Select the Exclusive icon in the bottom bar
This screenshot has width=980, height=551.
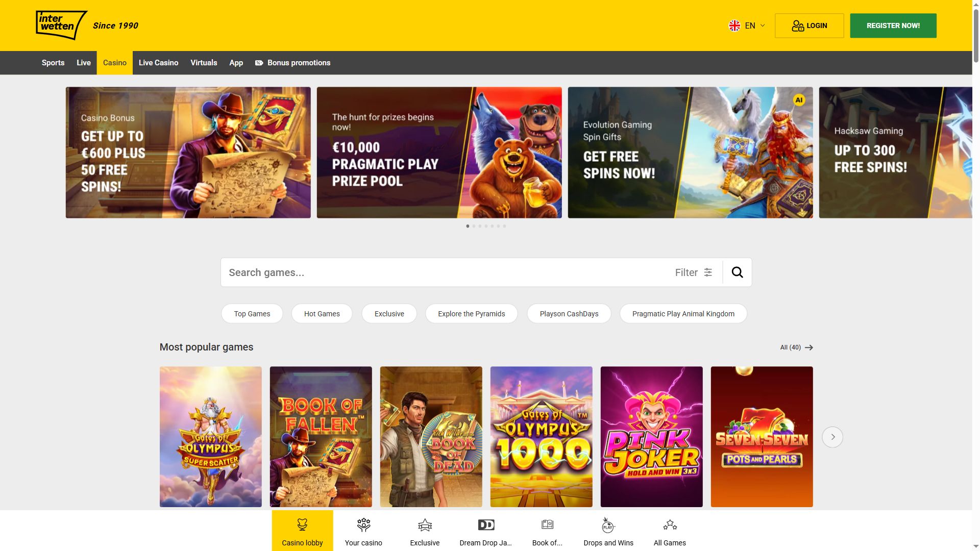click(x=425, y=525)
